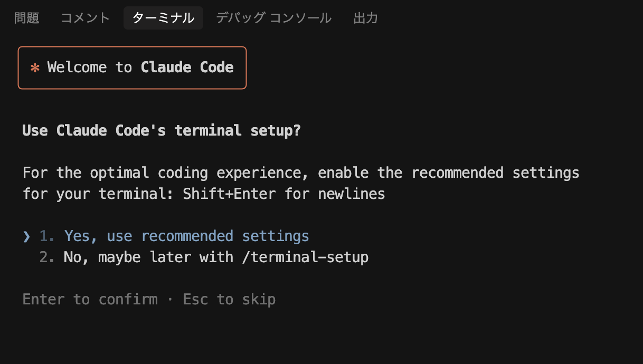The image size is (643, 364).
Task: Click the arrow indicator next to option 1
Action: [x=26, y=236]
